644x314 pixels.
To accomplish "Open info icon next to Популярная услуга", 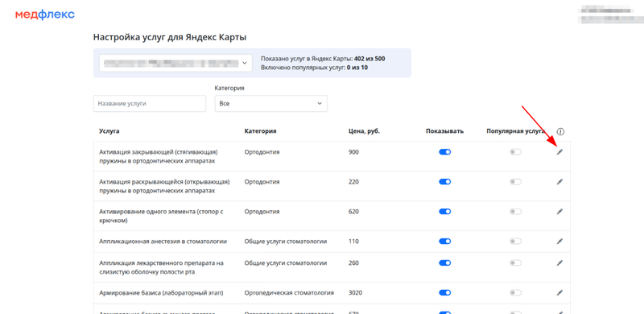I will tap(560, 131).
